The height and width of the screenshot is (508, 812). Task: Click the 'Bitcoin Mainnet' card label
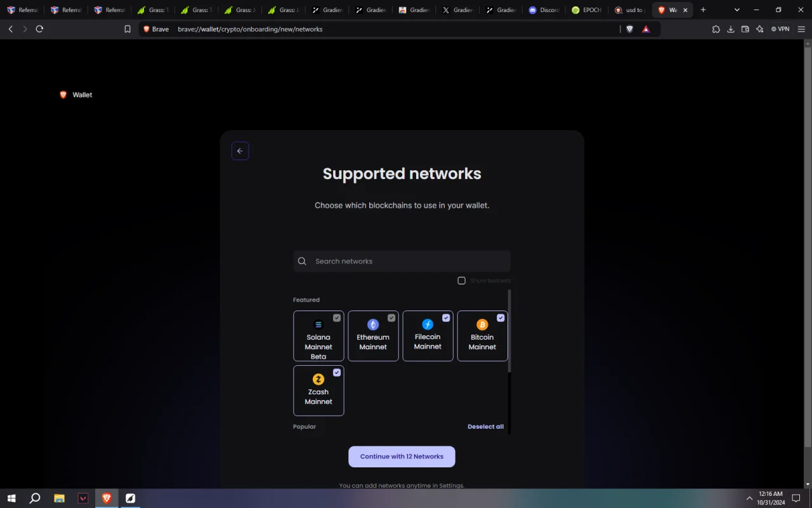tap(482, 342)
